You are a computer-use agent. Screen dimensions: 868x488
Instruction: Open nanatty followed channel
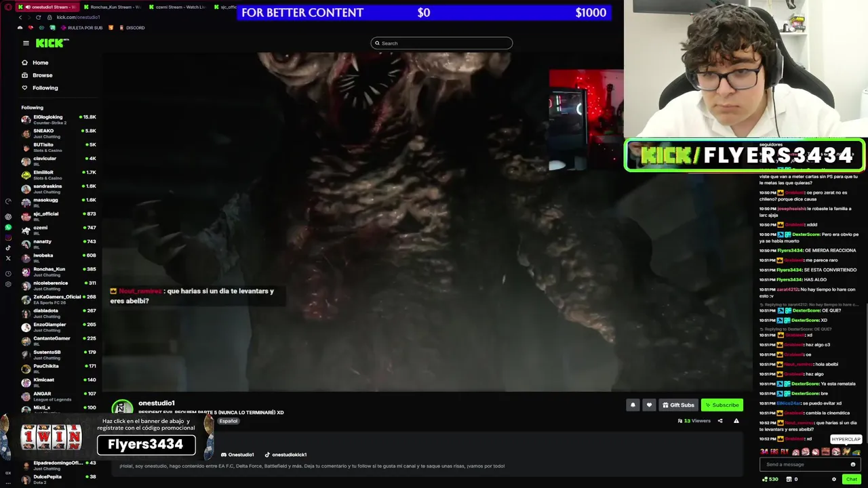(58, 244)
